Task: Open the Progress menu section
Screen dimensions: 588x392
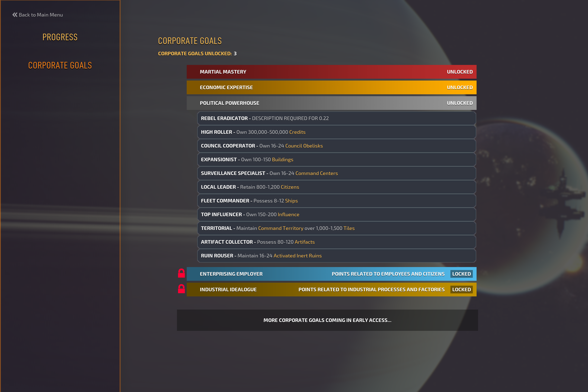Action: (60, 37)
